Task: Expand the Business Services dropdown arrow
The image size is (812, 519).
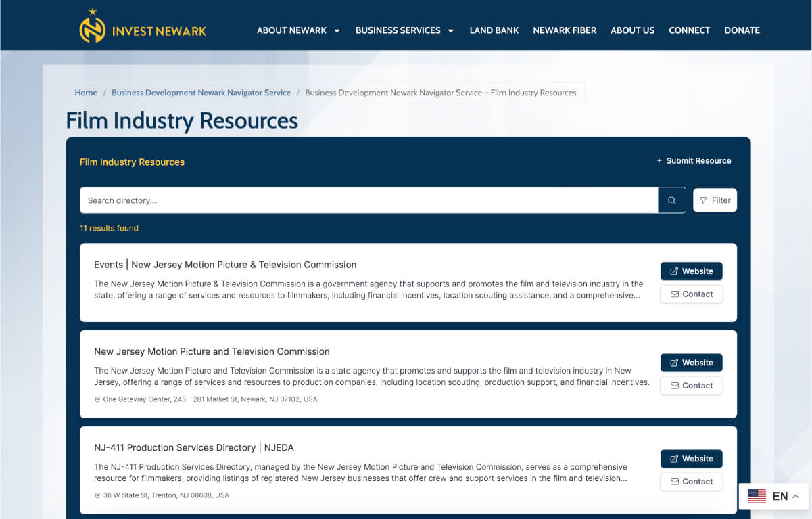Action: tap(451, 30)
